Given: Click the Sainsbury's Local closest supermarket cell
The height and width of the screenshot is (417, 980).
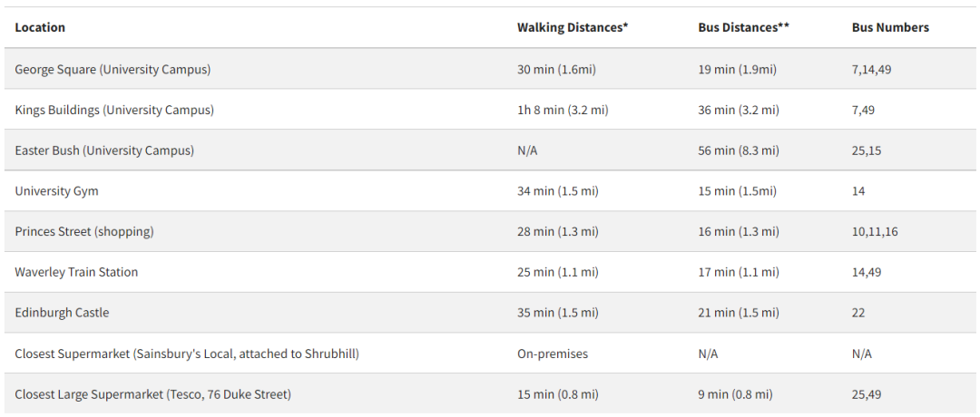Looking at the screenshot, I should [x=193, y=354].
